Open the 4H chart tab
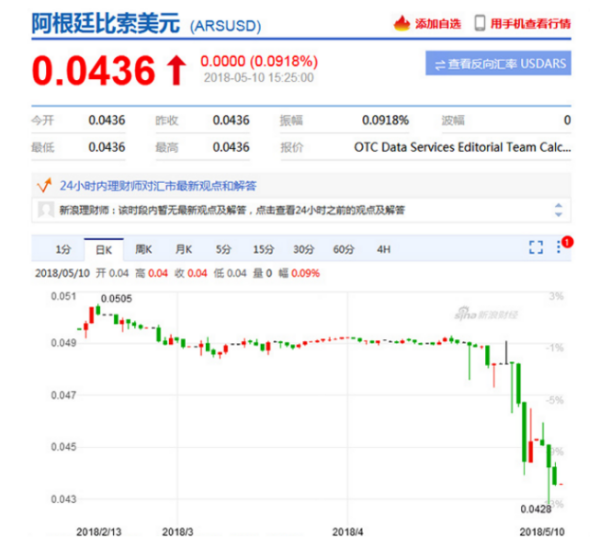 click(x=384, y=248)
